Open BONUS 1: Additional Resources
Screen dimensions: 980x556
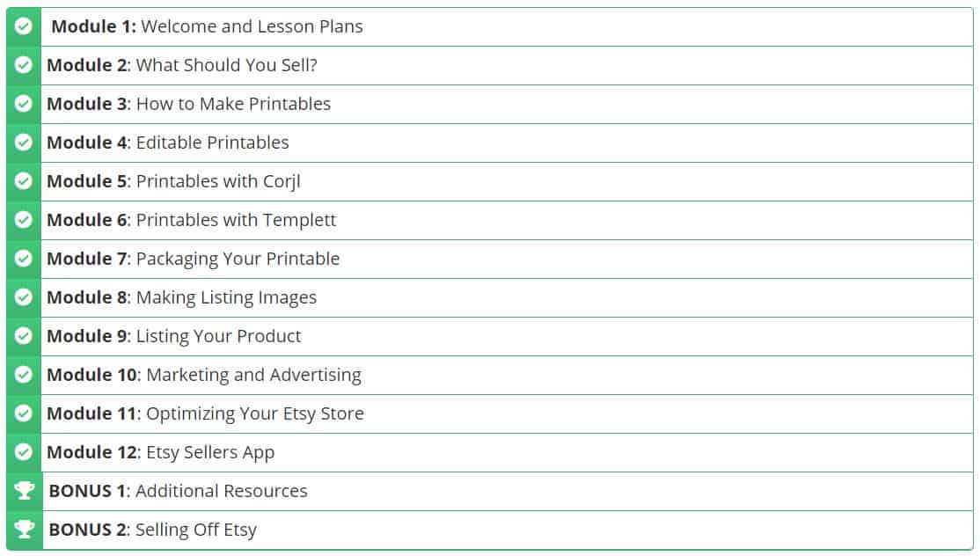pyautogui.click(x=507, y=492)
